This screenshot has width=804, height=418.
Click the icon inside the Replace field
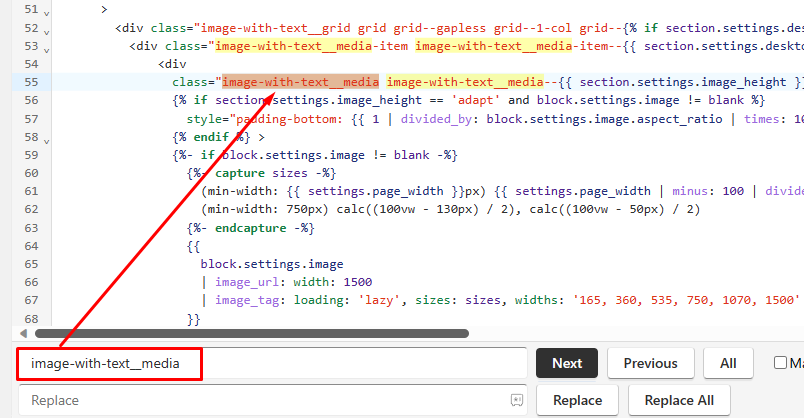[x=517, y=400]
